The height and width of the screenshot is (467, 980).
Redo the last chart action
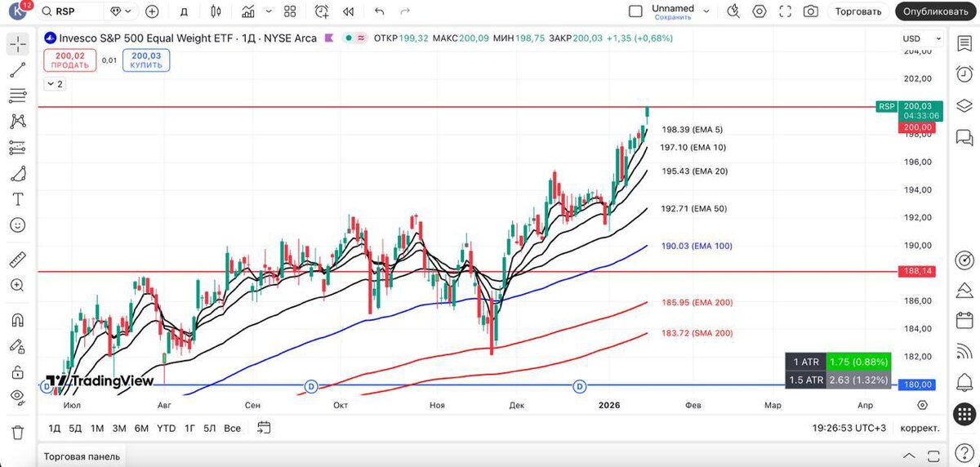click(405, 11)
